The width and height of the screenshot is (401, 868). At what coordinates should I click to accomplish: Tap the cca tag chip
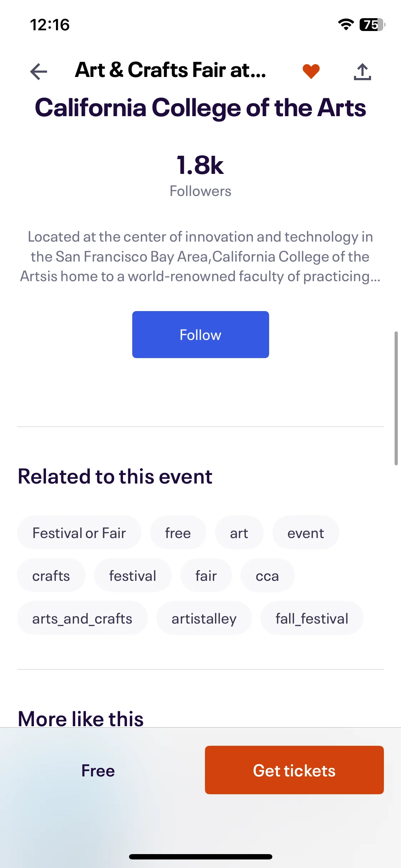[267, 575]
